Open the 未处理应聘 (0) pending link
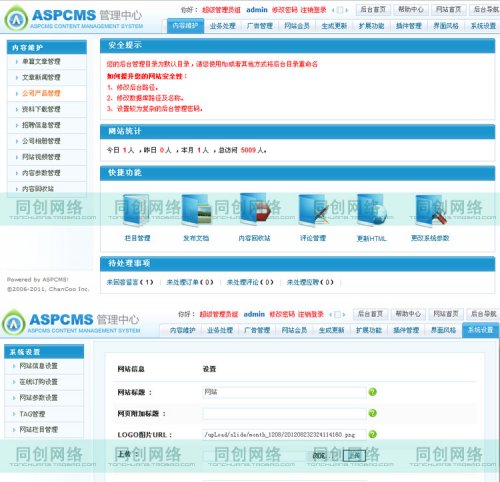The width and height of the screenshot is (500, 482). 310,282
